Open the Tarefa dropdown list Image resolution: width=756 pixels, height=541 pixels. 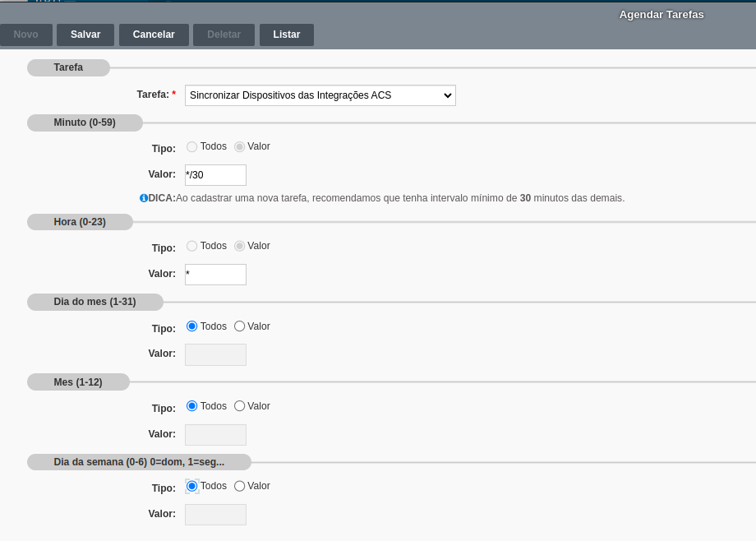coord(320,95)
